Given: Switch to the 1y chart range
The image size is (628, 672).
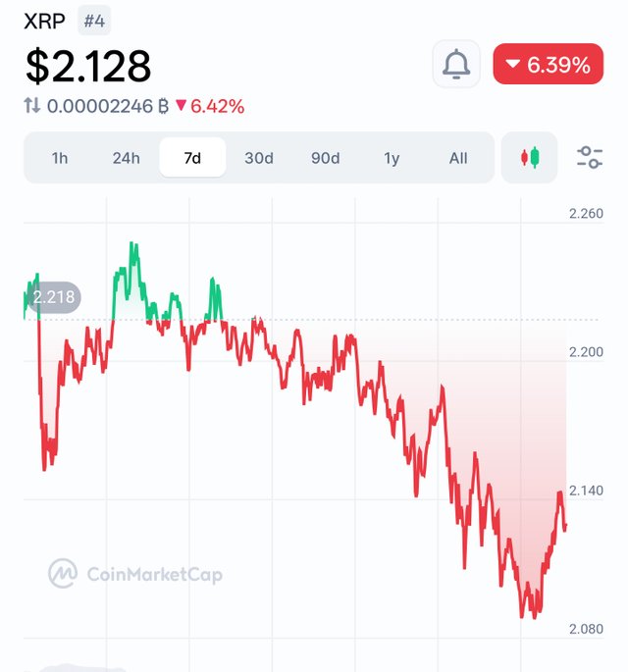Looking at the screenshot, I should coord(392,157).
